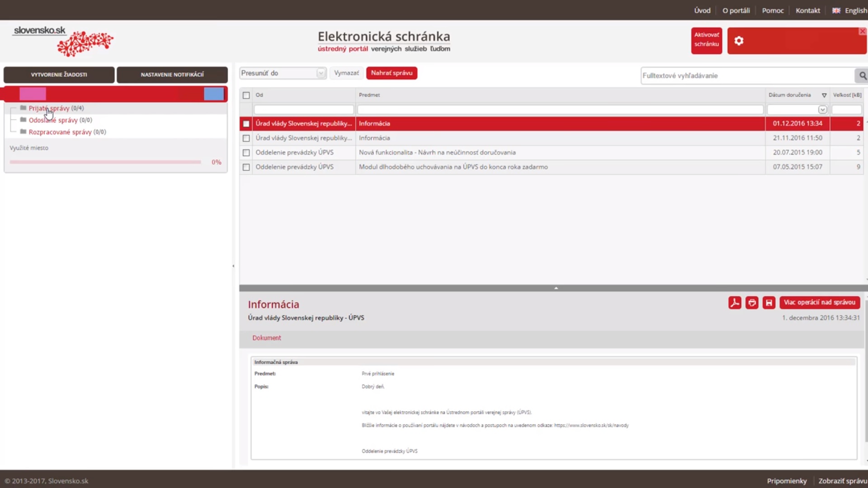This screenshot has width=868, height=488.
Task: Click Rozpracované správy folder icon
Action: tap(23, 131)
